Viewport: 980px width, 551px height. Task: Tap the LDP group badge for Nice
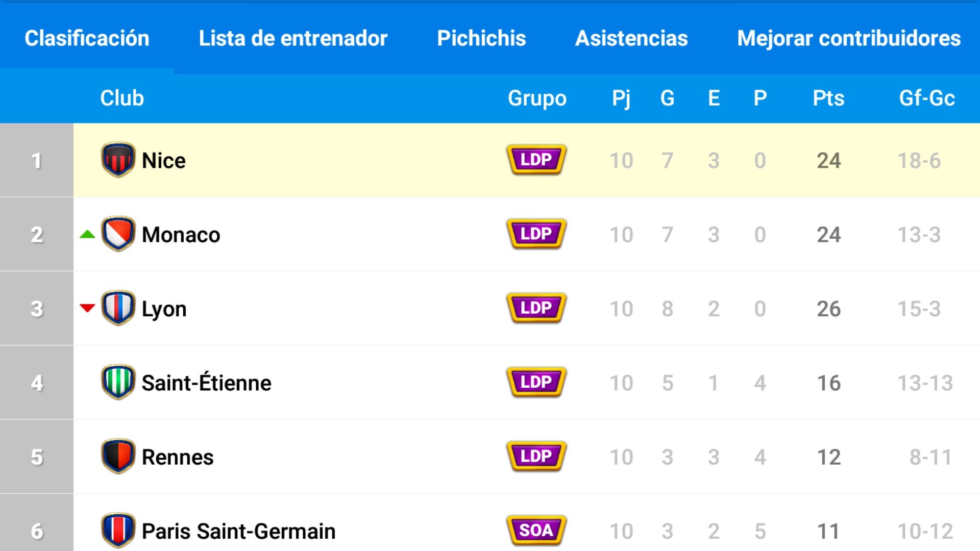tap(536, 160)
